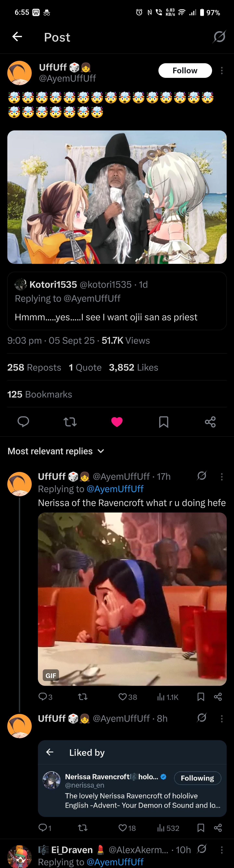Repost the main UffUff post

click(x=70, y=422)
